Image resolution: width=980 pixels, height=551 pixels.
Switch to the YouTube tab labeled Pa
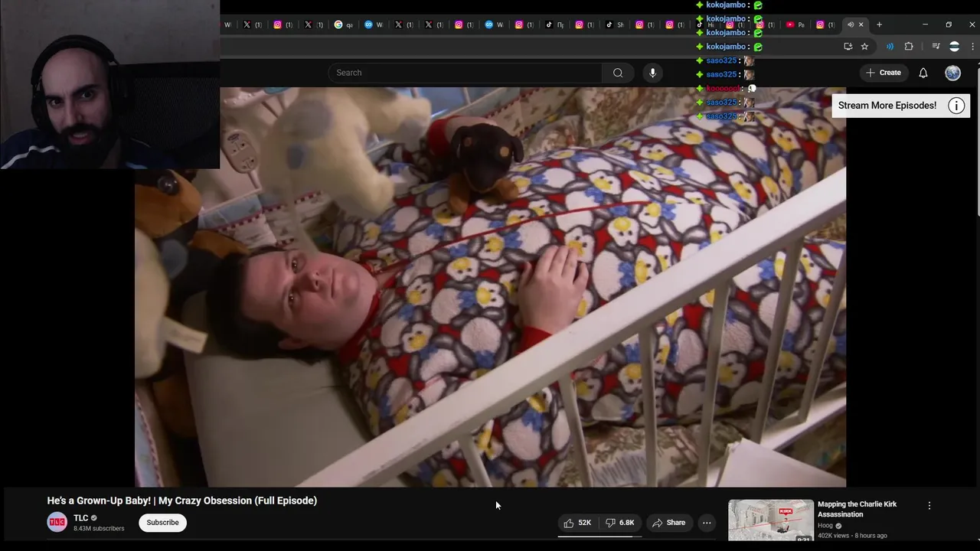(x=795, y=24)
